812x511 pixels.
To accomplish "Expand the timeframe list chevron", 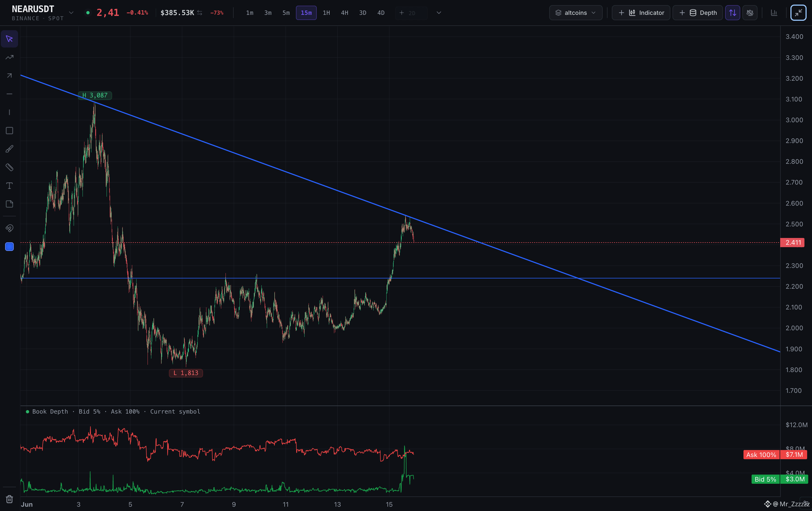I will 439,13.
